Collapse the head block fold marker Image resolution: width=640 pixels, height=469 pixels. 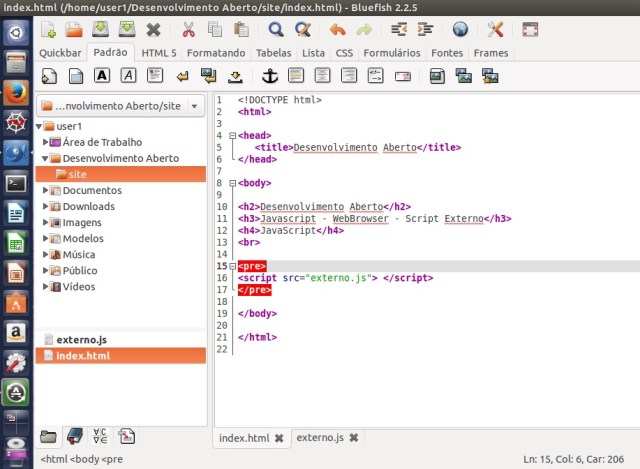pos(232,135)
